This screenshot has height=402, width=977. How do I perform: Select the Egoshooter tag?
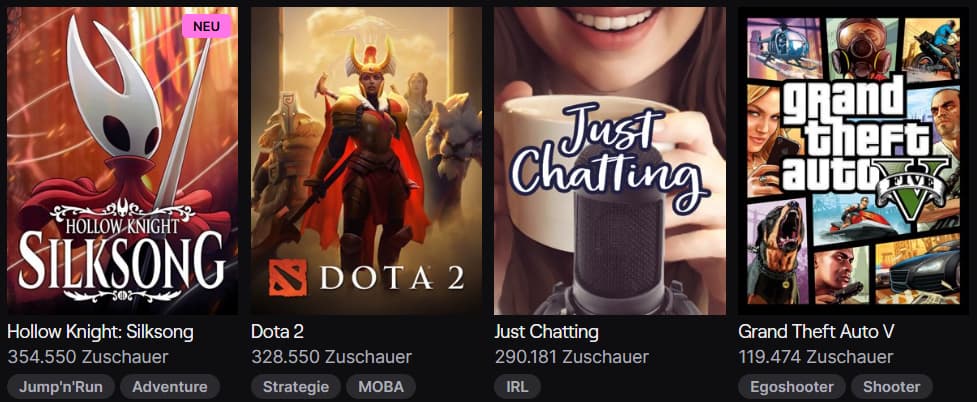[792, 386]
